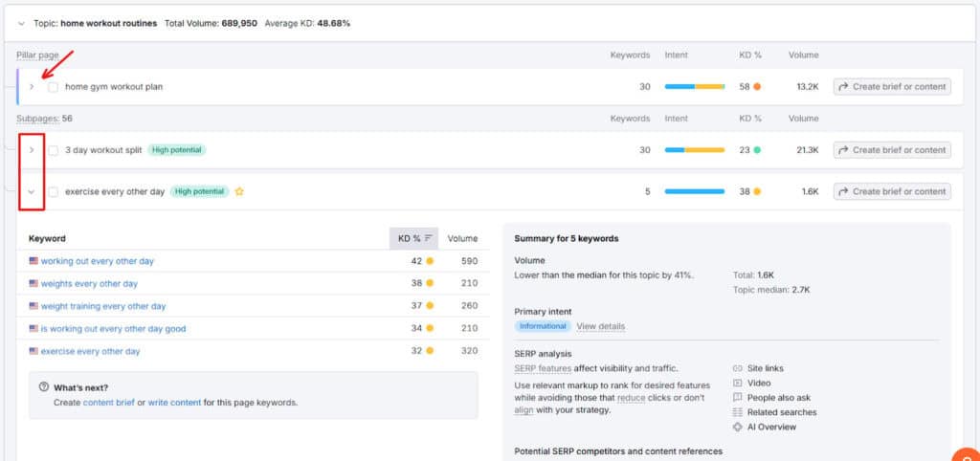The height and width of the screenshot is (461, 980).
Task: Collapse the exercise every other day row
Action: 32,192
